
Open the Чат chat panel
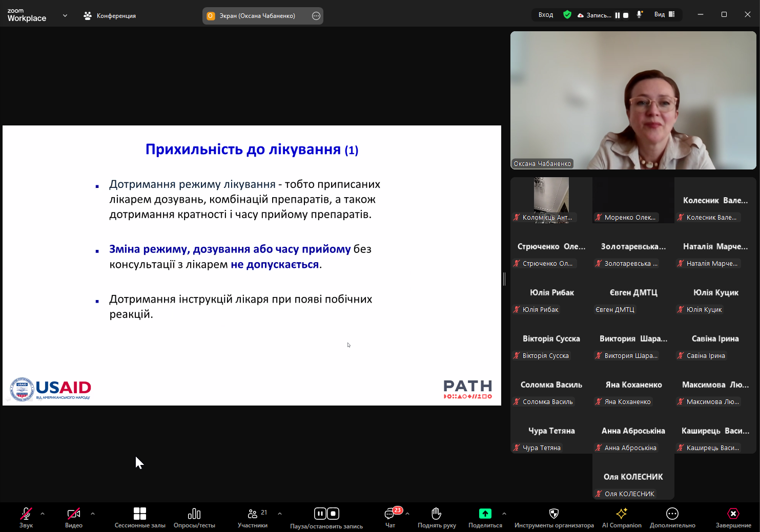(x=389, y=514)
